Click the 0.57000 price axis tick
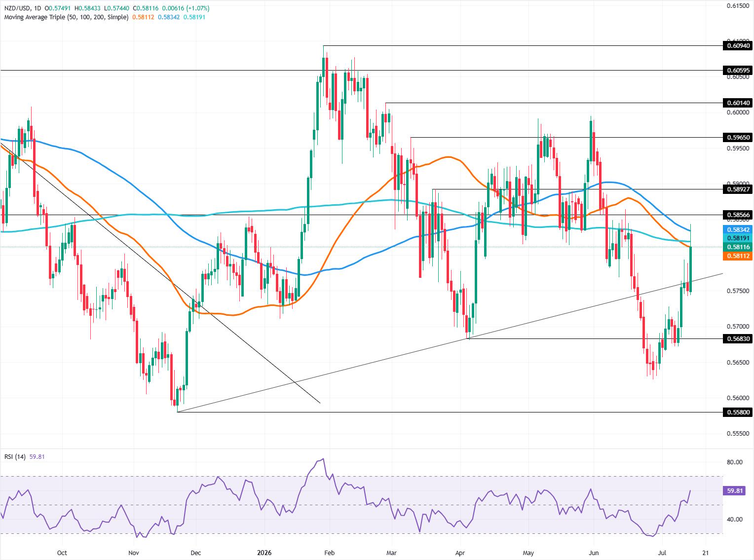The height and width of the screenshot is (560, 754). pos(738,327)
